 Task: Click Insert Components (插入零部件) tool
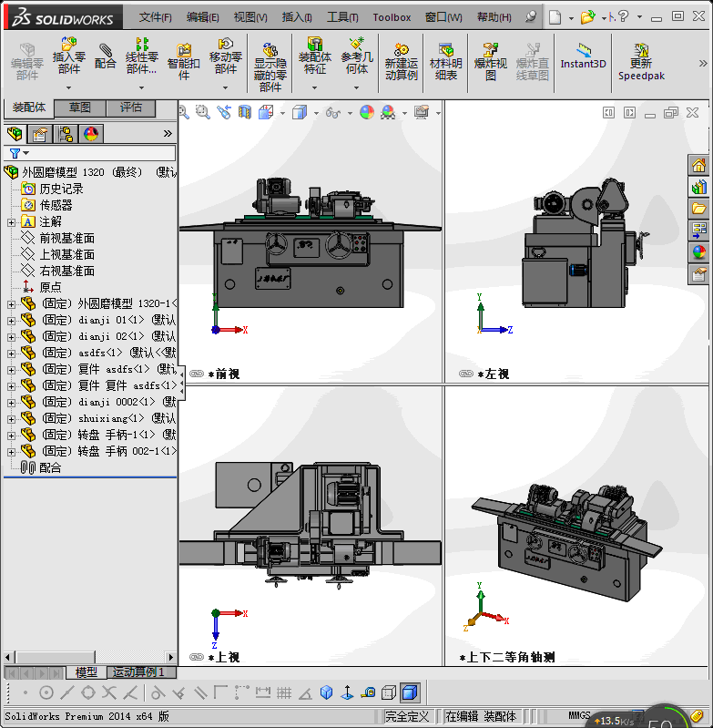(68, 56)
